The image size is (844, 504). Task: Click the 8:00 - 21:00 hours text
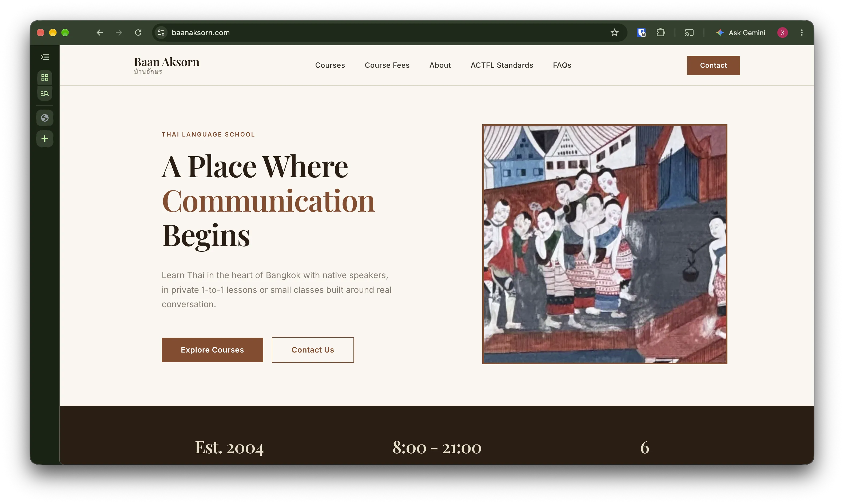(x=437, y=447)
